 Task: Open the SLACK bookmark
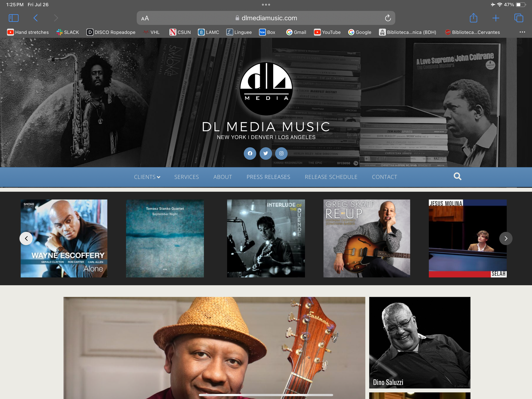[68, 32]
